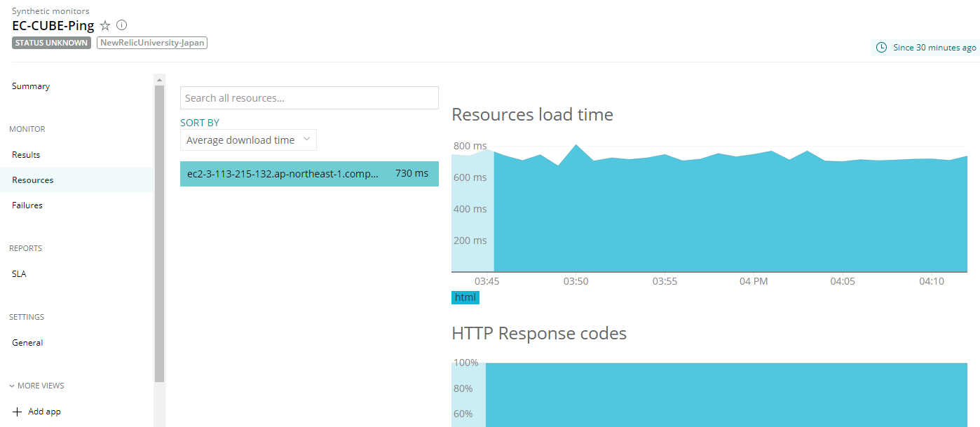Click the SORT BY label
Image resolution: width=980 pixels, height=427 pixels.
click(200, 123)
